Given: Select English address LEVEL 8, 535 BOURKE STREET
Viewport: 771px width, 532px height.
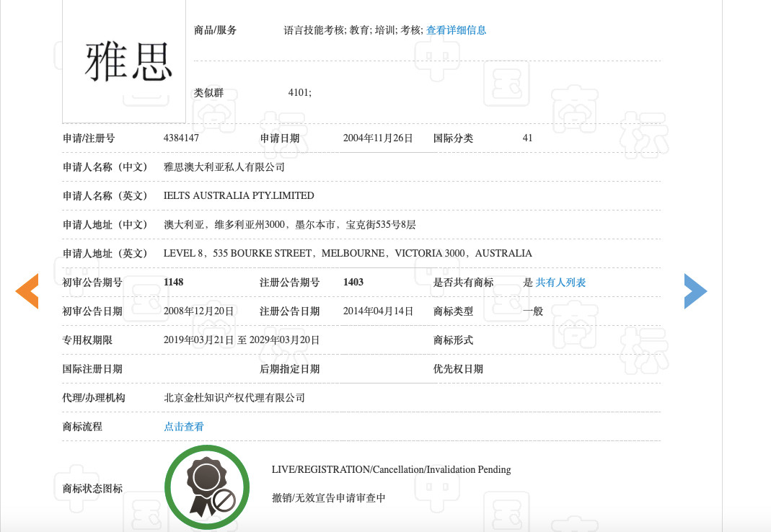Looking at the screenshot, I should pos(237,253).
